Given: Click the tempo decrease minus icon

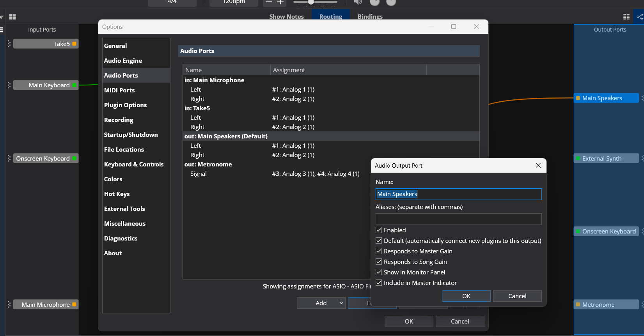Looking at the screenshot, I should (x=268, y=2).
